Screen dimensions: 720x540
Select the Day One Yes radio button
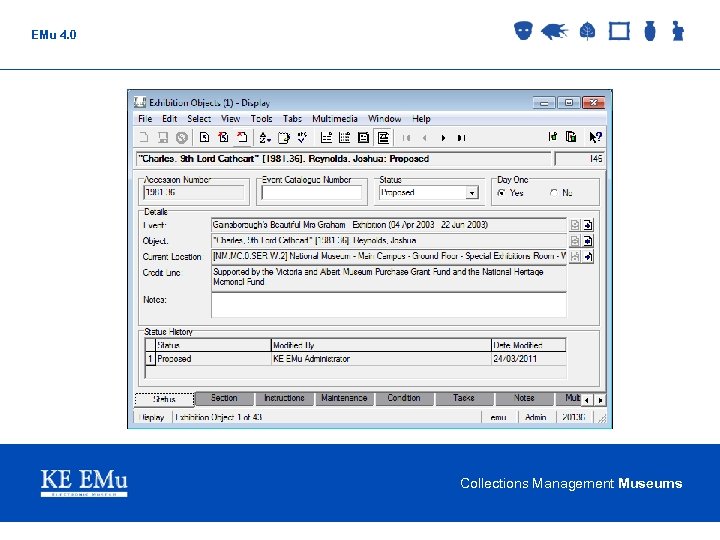(x=502, y=193)
